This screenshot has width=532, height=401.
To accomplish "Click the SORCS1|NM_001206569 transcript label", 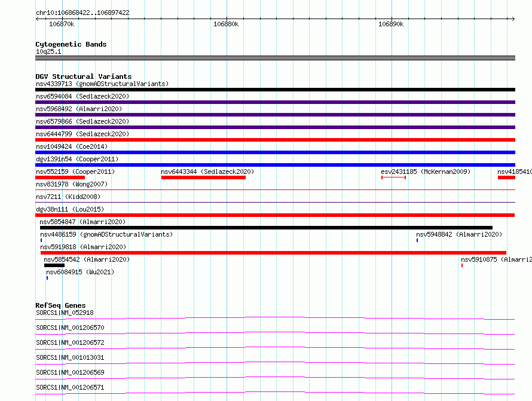I will point(70,372).
